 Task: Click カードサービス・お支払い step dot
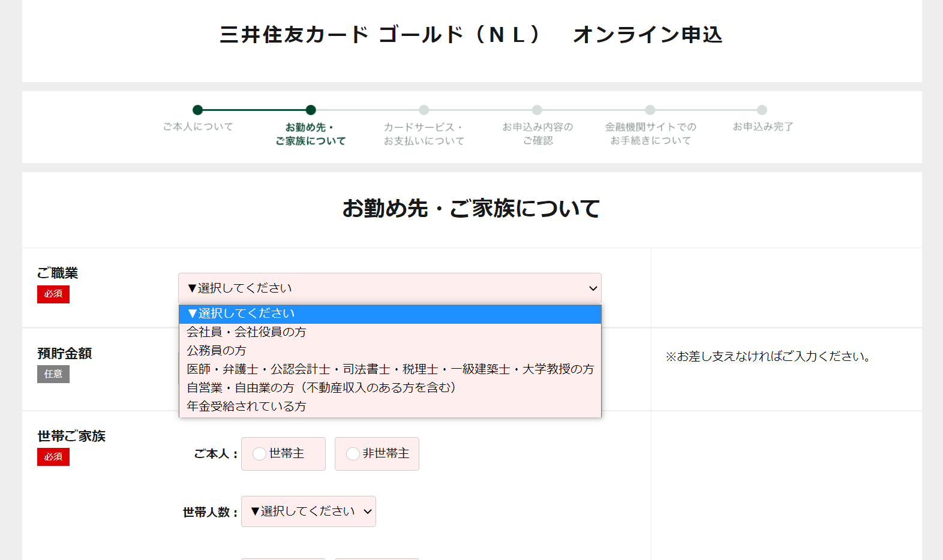coord(424,110)
